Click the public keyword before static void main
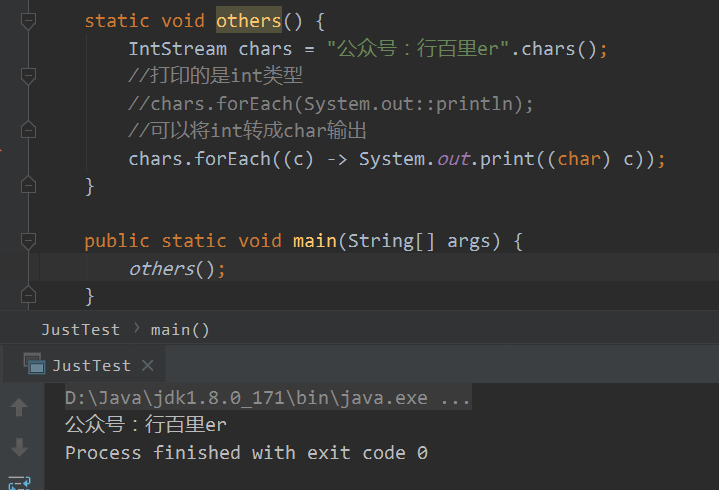719x490 pixels. coord(117,241)
